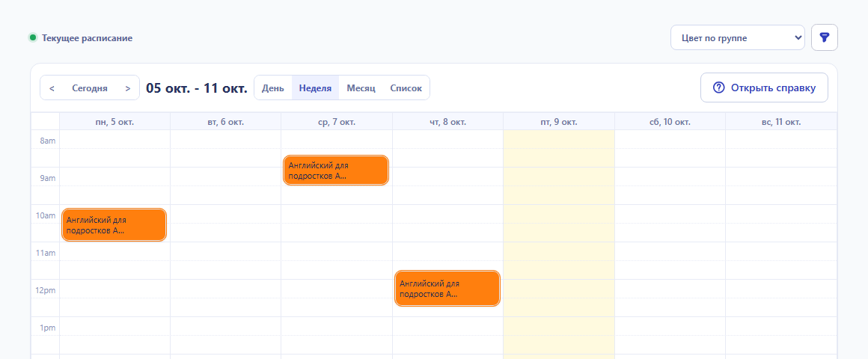Image resolution: width=868 pixels, height=359 pixels.
Task: Click the '9am' time label
Action: (48, 178)
